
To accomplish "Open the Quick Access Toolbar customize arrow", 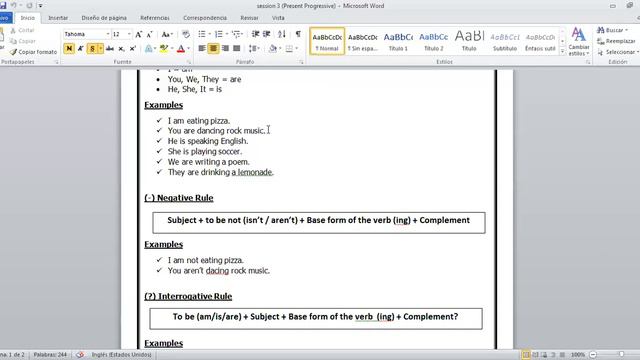I will coord(40,6).
